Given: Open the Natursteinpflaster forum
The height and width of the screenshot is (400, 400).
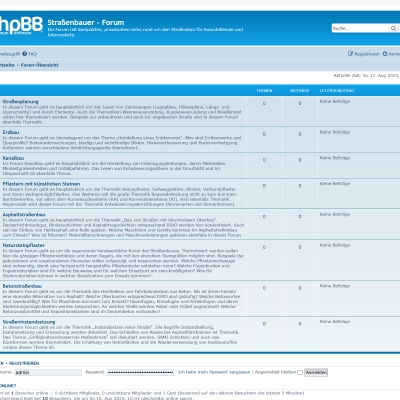Looking at the screenshot, I should coord(24,245).
